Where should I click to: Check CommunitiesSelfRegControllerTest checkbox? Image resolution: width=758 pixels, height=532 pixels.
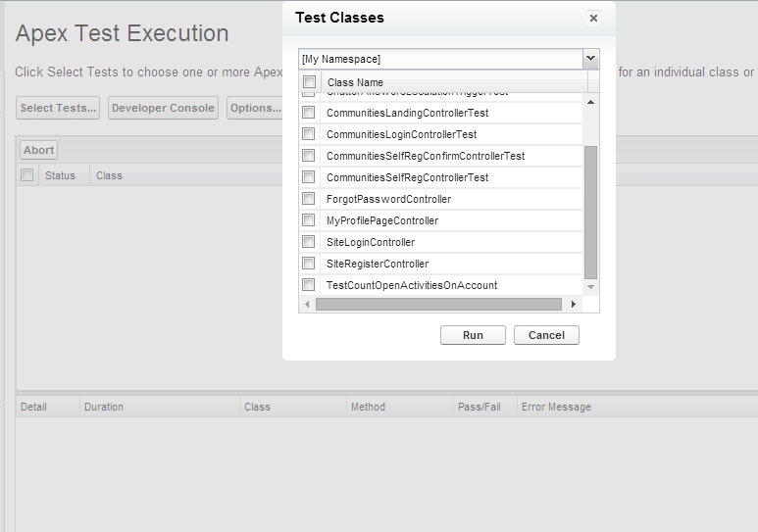pyautogui.click(x=309, y=177)
